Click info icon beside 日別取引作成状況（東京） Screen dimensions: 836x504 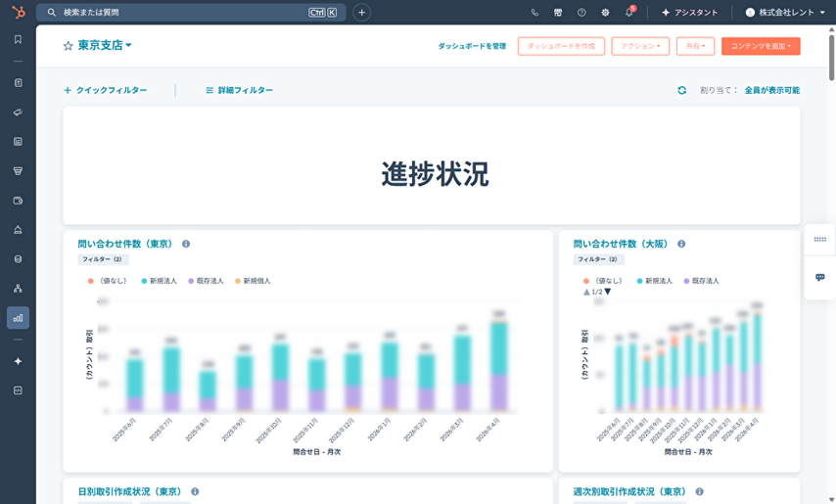pyautogui.click(x=195, y=491)
